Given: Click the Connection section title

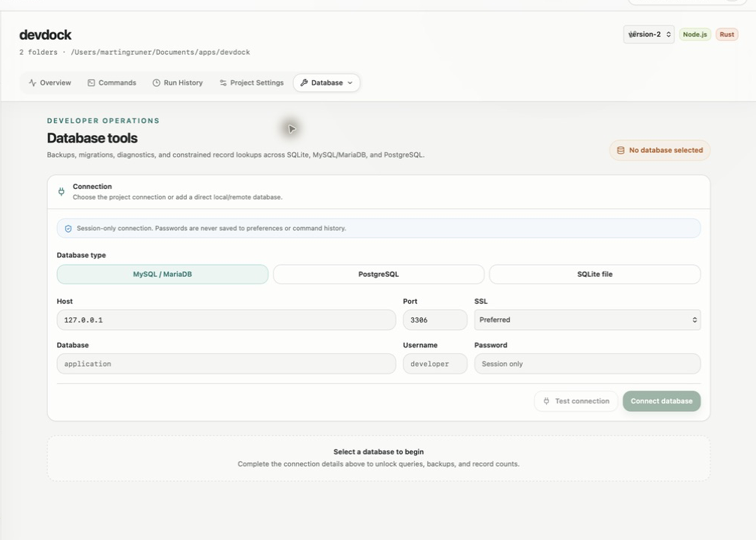Looking at the screenshot, I should [92, 187].
